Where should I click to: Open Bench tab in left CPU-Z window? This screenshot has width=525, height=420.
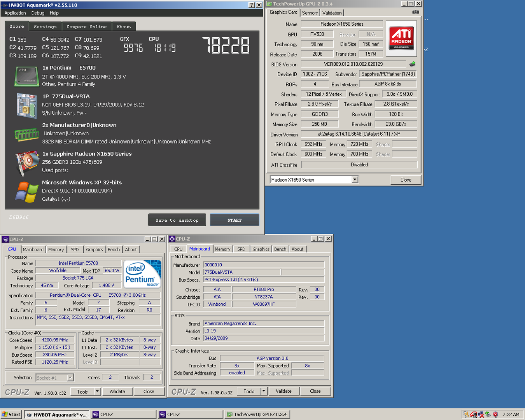tap(114, 250)
